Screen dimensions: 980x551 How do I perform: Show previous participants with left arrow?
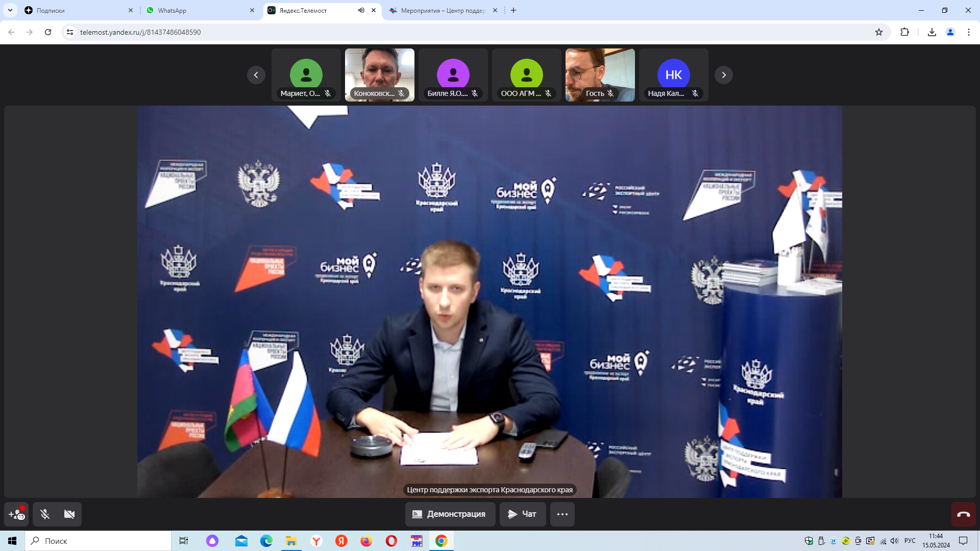pos(256,75)
